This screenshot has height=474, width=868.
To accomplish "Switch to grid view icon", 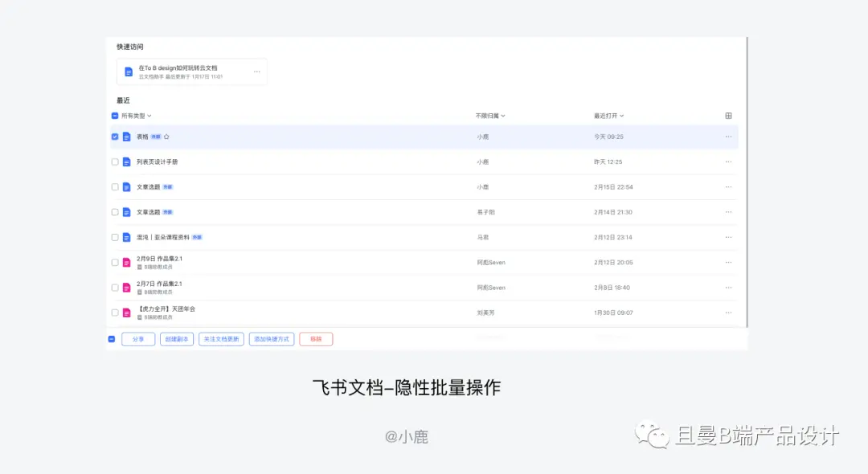I will (x=728, y=116).
